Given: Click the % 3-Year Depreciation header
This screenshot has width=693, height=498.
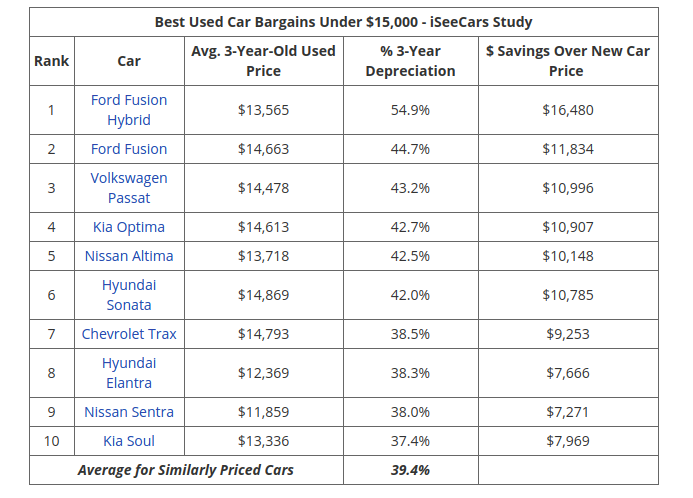Looking at the screenshot, I should (x=410, y=61).
